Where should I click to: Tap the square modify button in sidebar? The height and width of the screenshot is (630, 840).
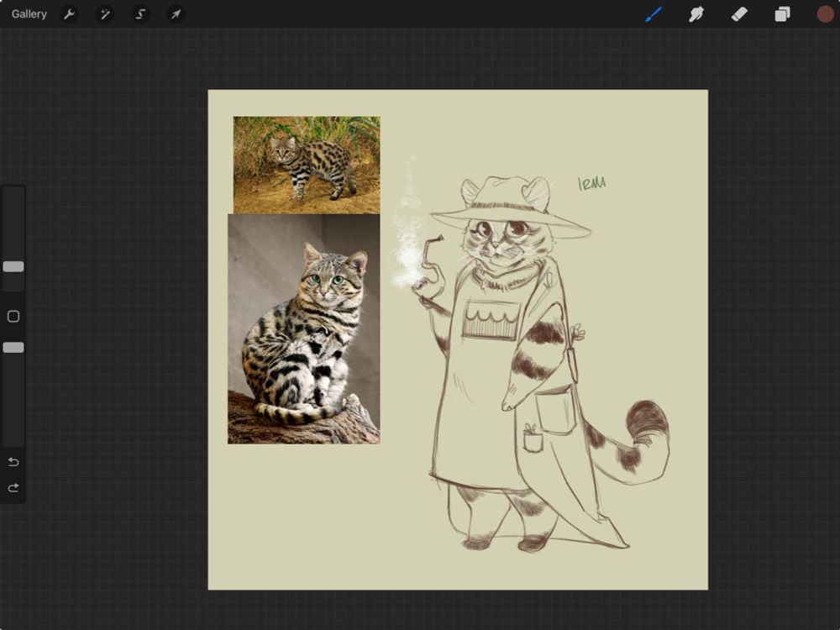(13, 316)
